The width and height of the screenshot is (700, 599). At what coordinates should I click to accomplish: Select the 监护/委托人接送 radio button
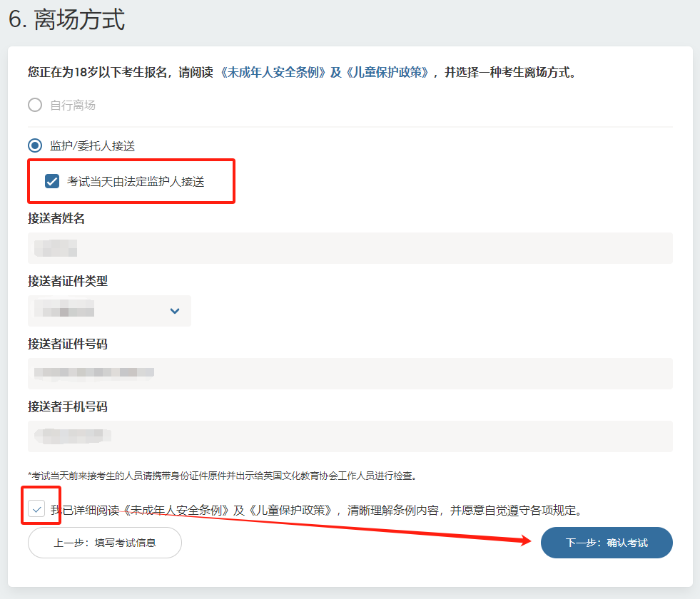(x=35, y=145)
